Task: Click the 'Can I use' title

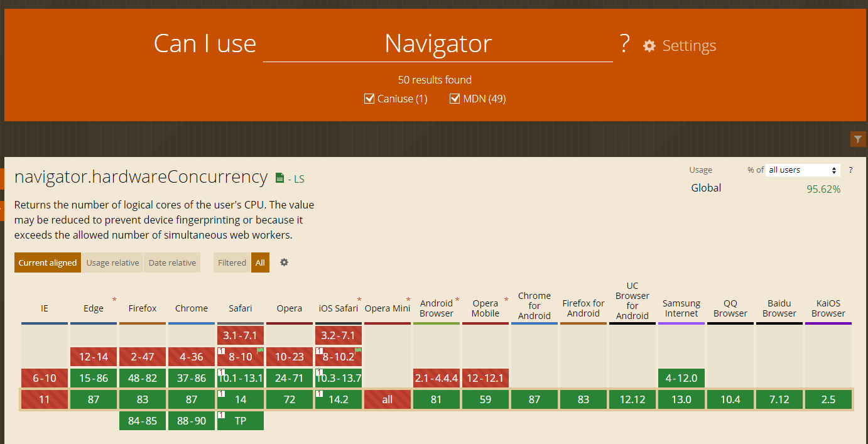Action: tap(205, 43)
